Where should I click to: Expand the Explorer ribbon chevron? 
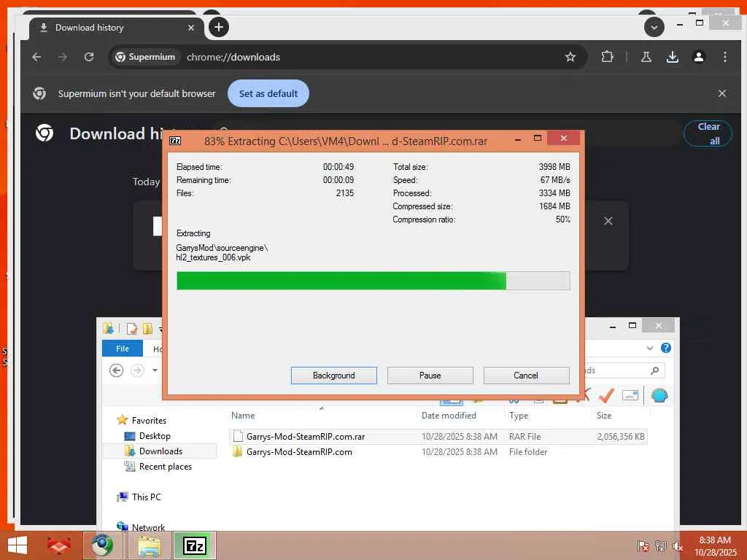[650, 348]
